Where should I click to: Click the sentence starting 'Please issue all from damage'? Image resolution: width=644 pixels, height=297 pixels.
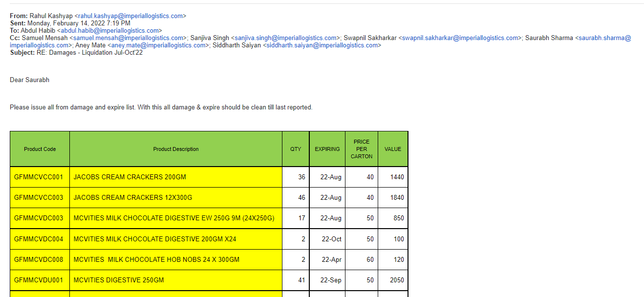coord(161,107)
